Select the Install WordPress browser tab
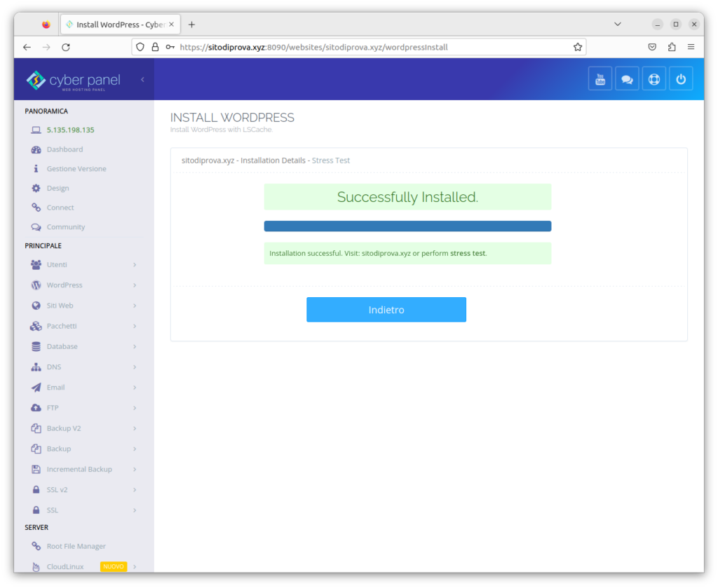The image size is (718, 588). pos(121,25)
